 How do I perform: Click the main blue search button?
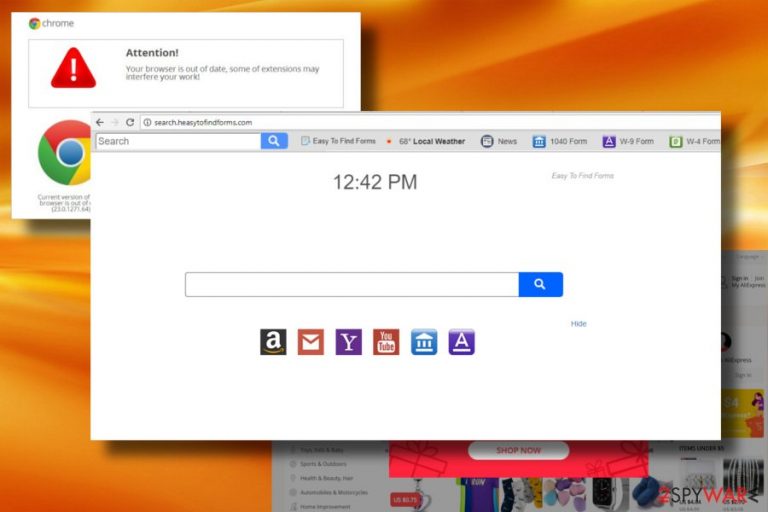click(x=541, y=284)
